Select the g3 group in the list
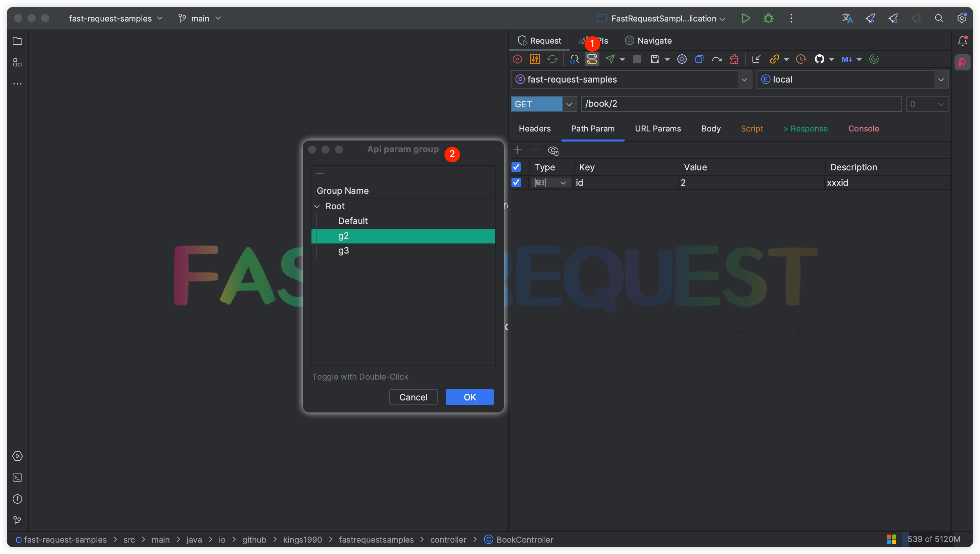This screenshot has height=554, width=980. tap(343, 251)
